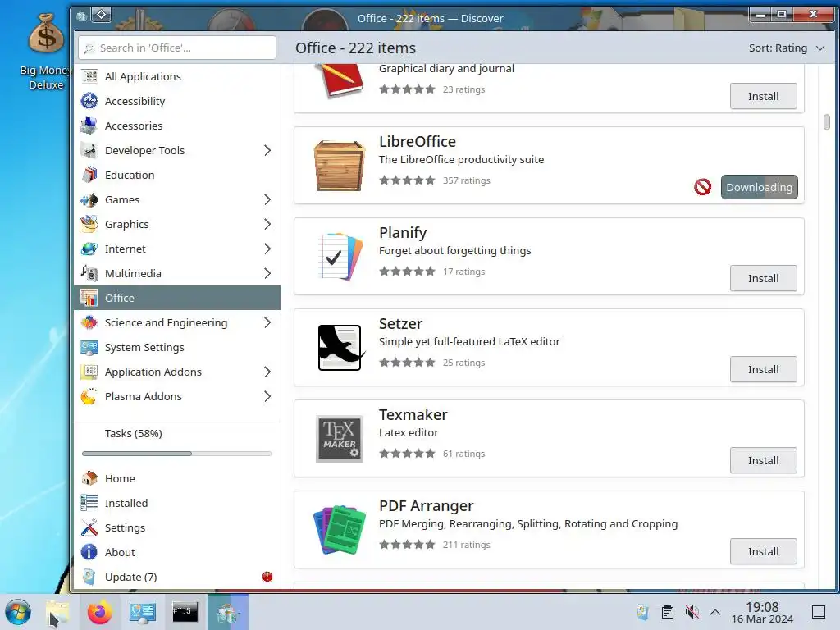
Task: Select the All Applications category
Action: (x=177, y=76)
